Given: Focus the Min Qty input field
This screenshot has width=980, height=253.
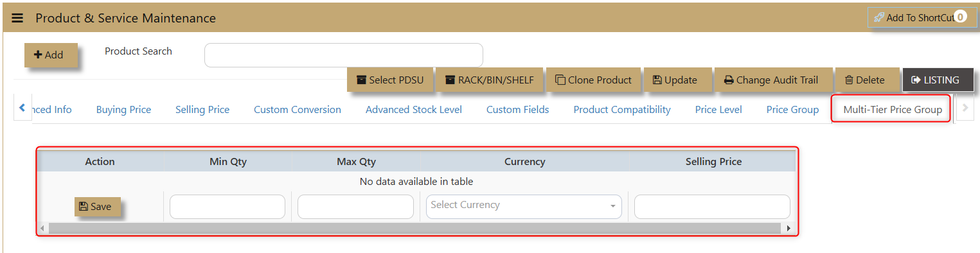Looking at the screenshot, I should coord(227,207).
